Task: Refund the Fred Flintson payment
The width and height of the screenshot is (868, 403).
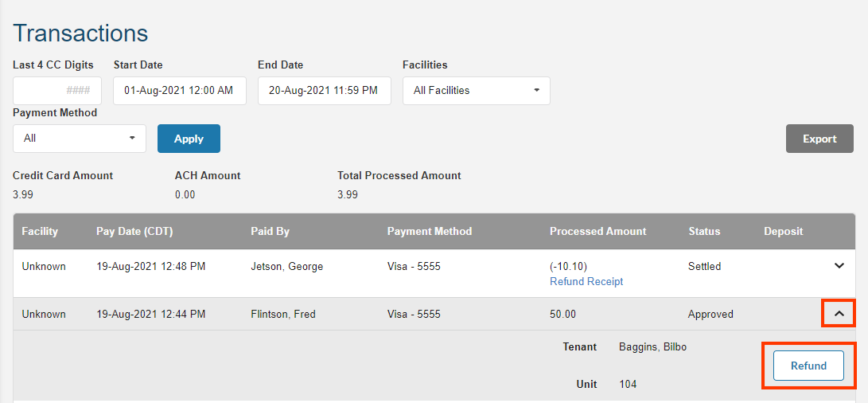Action: click(x=808, y=366)
